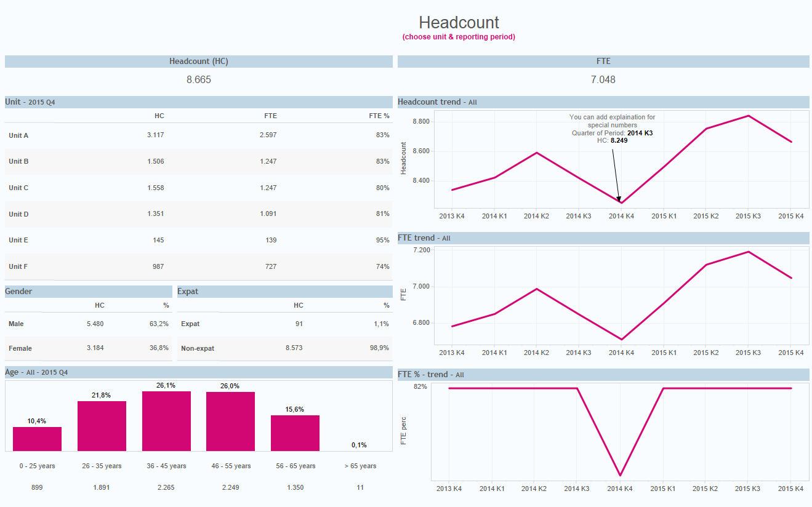Image resolution: width=812 pixels, height=507 pixels.
Task: Select the "Age - All - 2015 Q4" header
Action: (199, 372)
